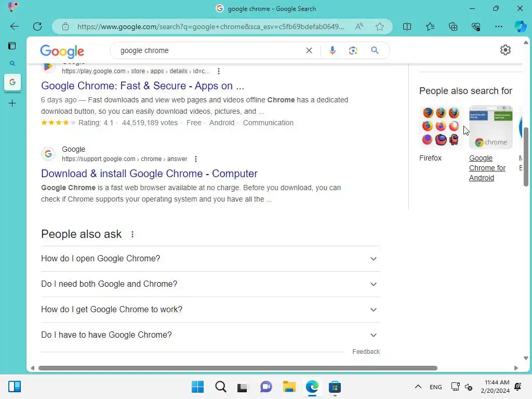Screen dimensions: 532x399
Task: View site information lock icon in address bar
Action: click(65, 26)
